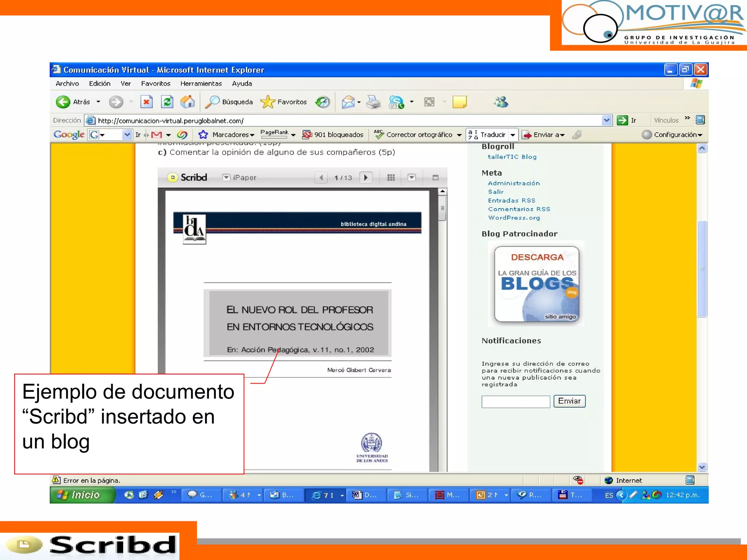
Task: Click the green Ir go arrow
Action: pos(622,120)
